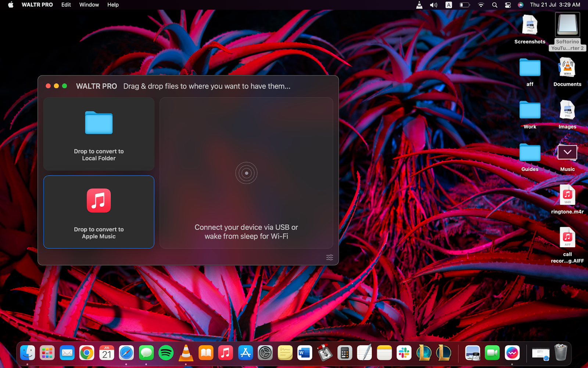
Task: Open the Edit menu
Action: 66,5
